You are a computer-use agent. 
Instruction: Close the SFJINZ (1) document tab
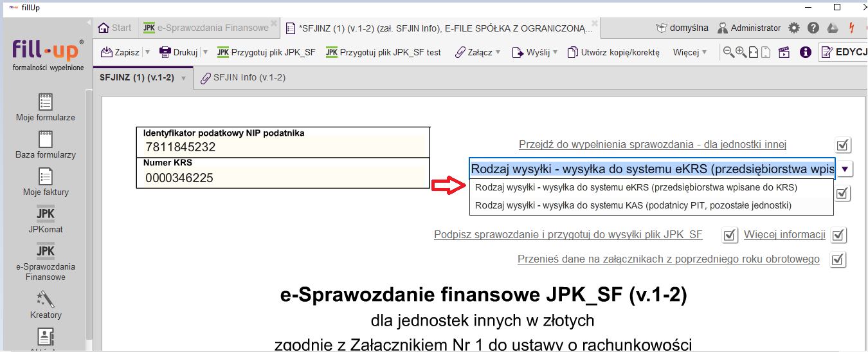(x=595, y=23)
